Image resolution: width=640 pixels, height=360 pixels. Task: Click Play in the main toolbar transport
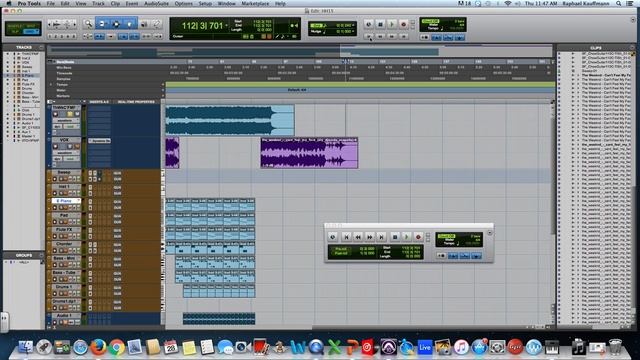[392, 24]
